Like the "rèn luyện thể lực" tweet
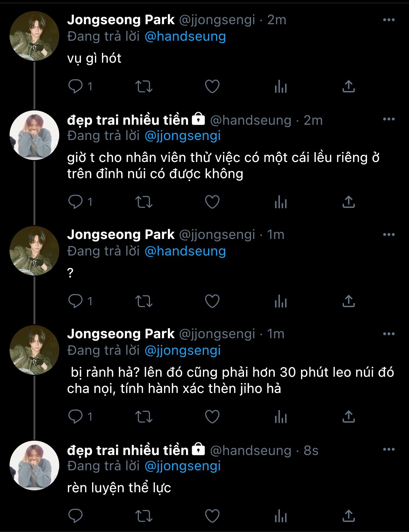 click(x=212, y=516)
